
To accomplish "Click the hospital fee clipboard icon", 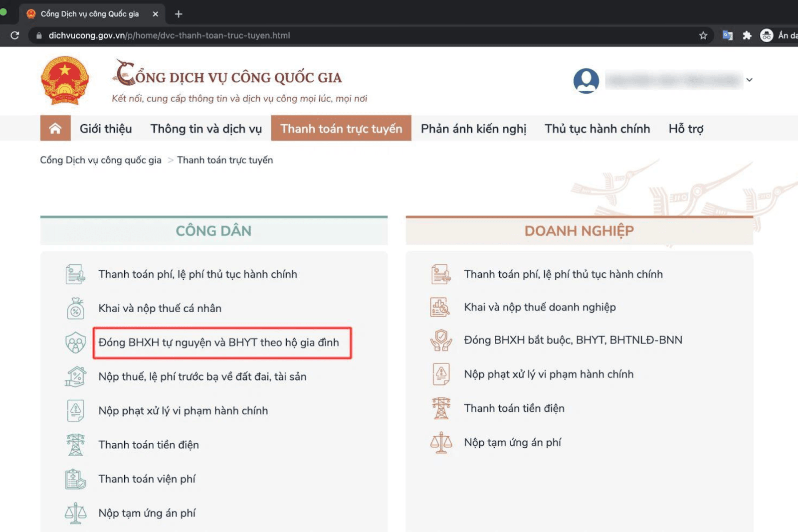I will (x=75, y=479).
